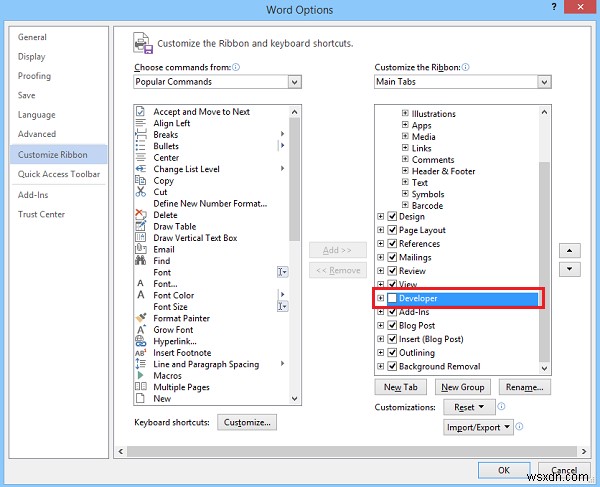Expand the Mailings tab node
600x487 pixels.
click(380, 257)
